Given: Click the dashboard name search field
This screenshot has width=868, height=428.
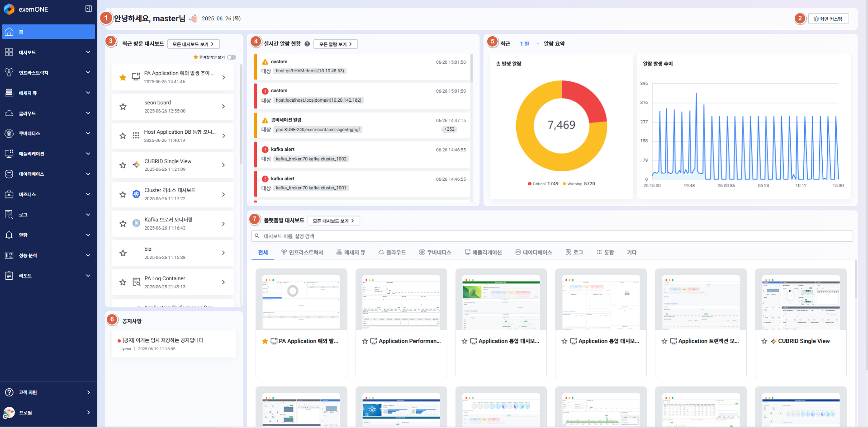Looking at the screenshot, I should (x=552, y=236).
